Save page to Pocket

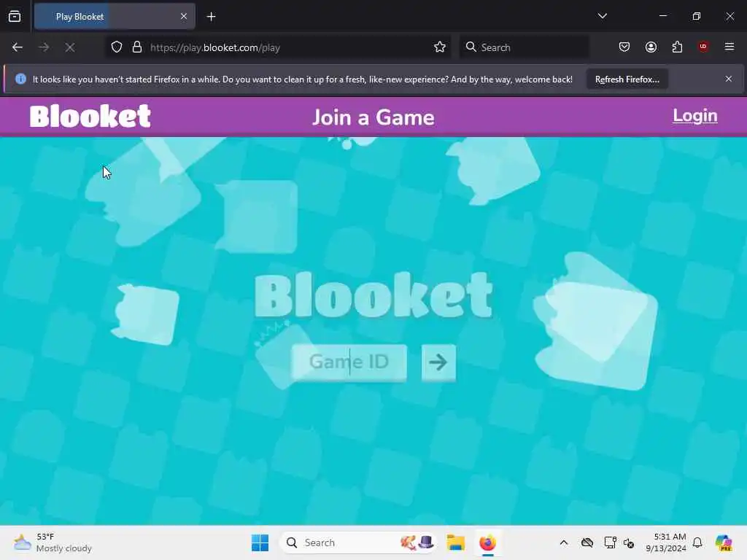click(624, 47)
